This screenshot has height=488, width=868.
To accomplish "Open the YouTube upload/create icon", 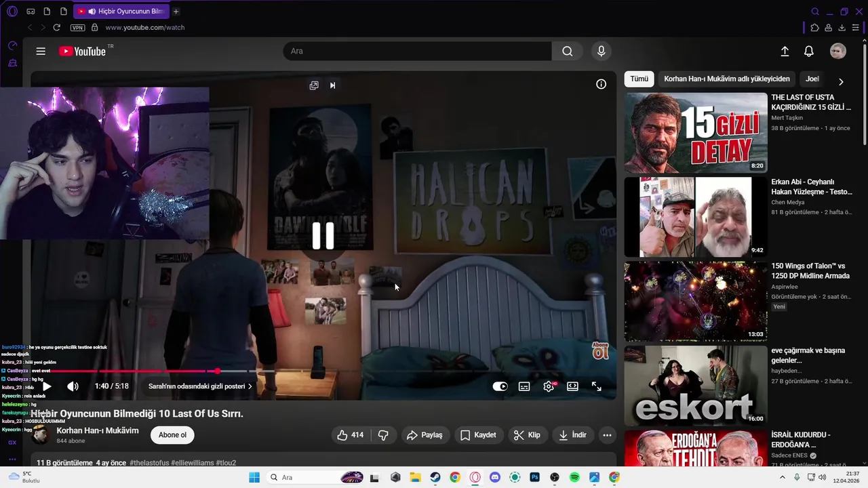I will pos(785,52).
